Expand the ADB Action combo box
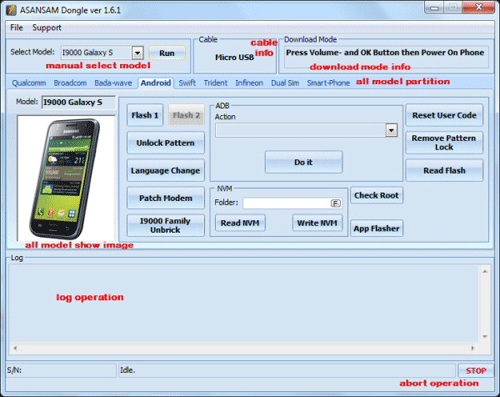The width and height of the screenshot is (500, 397). coord(391,130)
